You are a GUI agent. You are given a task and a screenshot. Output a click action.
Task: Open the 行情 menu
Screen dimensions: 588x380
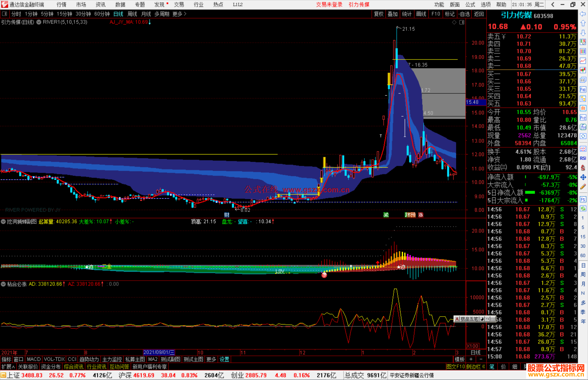[x=61, y=5]
